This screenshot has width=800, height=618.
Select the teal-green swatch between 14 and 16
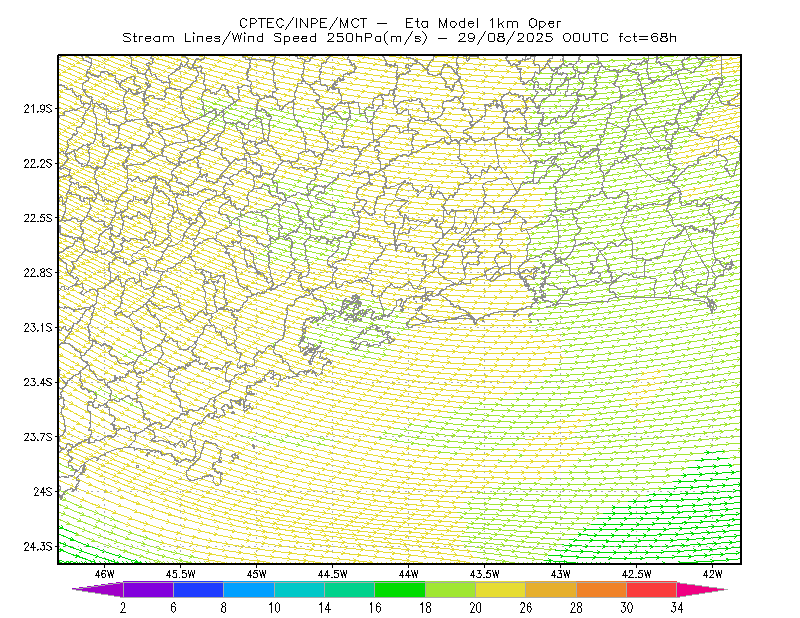(349, 589)
